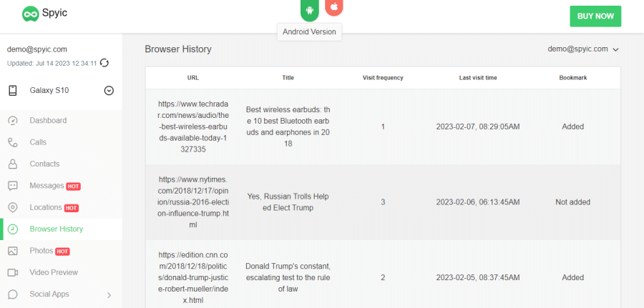Click the Photos picture icon
This screenshot has height=308, width=644.
point(13,251)
